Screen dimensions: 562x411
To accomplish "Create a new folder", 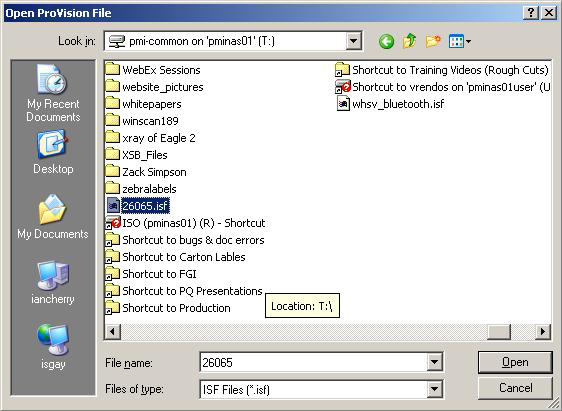I will coord(433,41).
